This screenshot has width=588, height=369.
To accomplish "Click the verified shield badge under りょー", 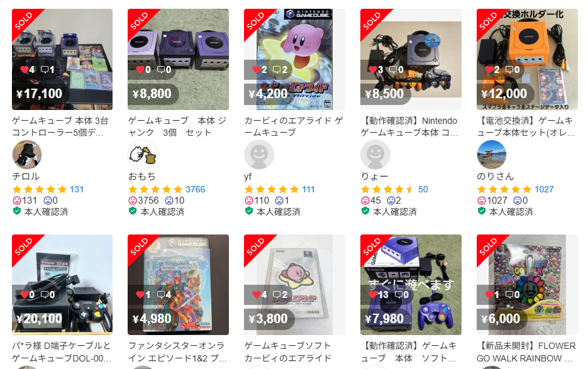I will 365,211.
